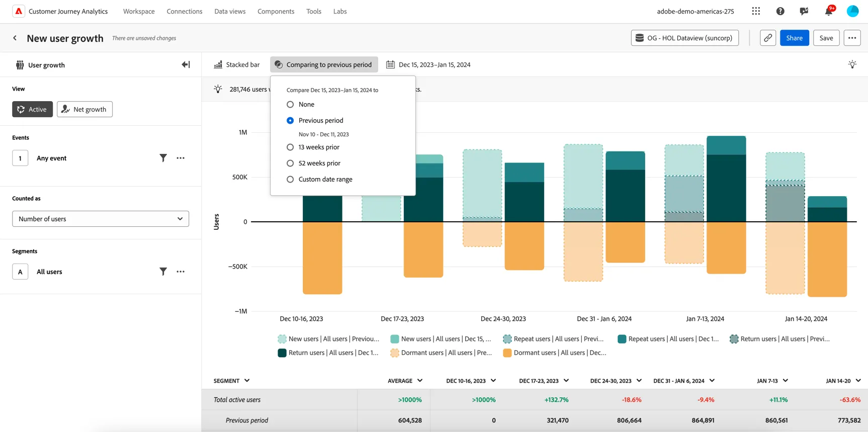Switch view to Active
Viewport: 868px width, 432px height.
[x=32, y=109]
